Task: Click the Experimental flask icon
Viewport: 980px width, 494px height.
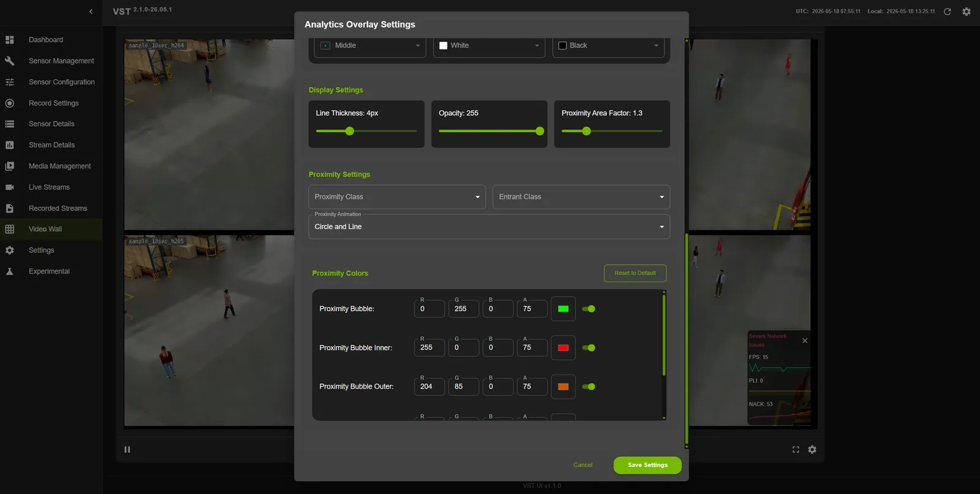Action: click(10, 271)
